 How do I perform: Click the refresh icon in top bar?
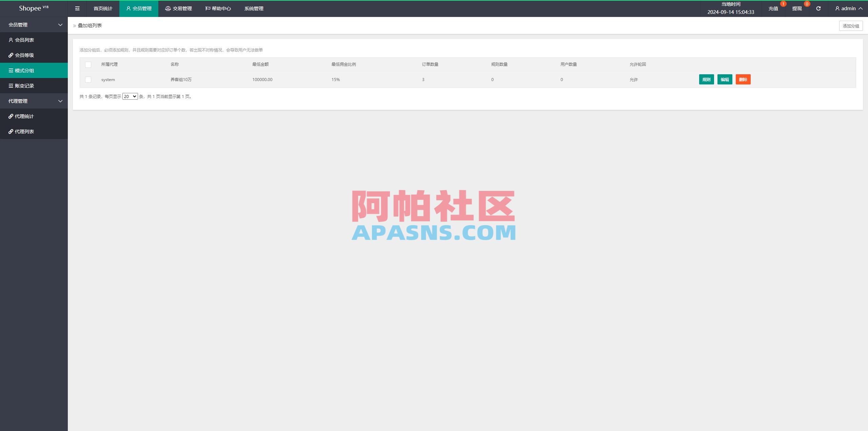(818, 8)
